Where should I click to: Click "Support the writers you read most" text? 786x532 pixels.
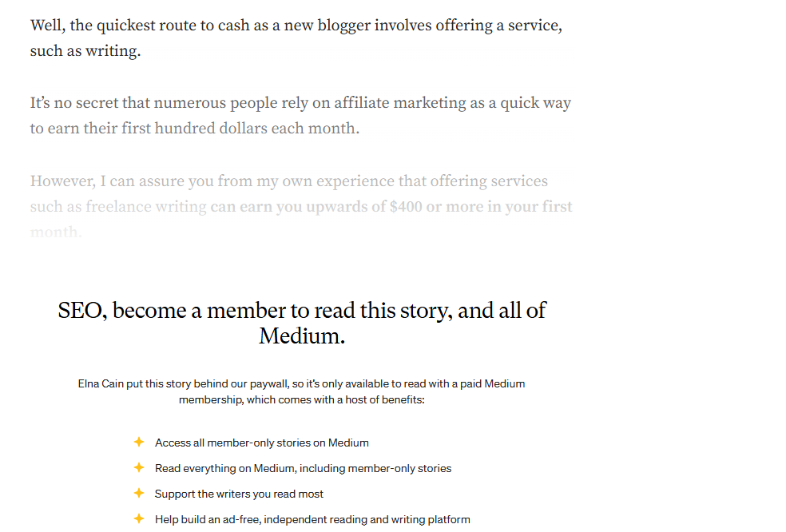tap(239, 494)
